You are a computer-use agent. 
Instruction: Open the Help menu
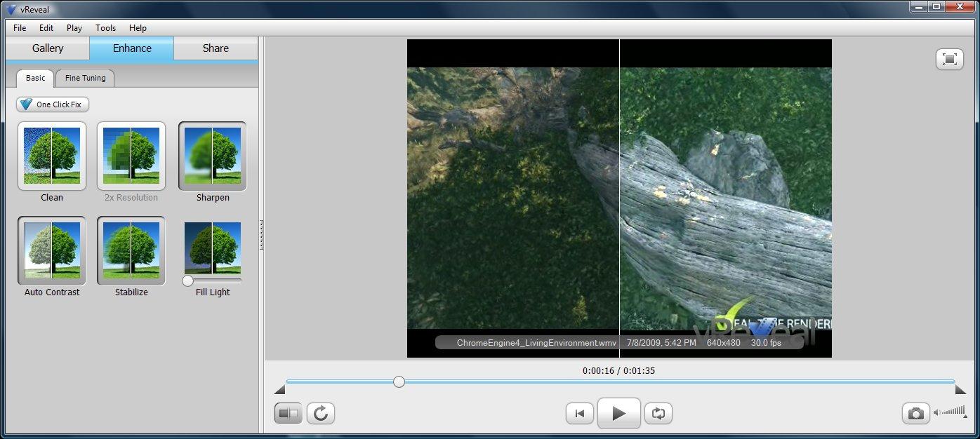coord(138,28)
